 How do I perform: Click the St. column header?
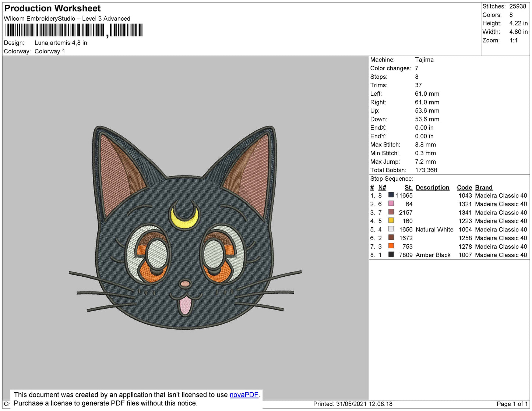tap(408, 187)
